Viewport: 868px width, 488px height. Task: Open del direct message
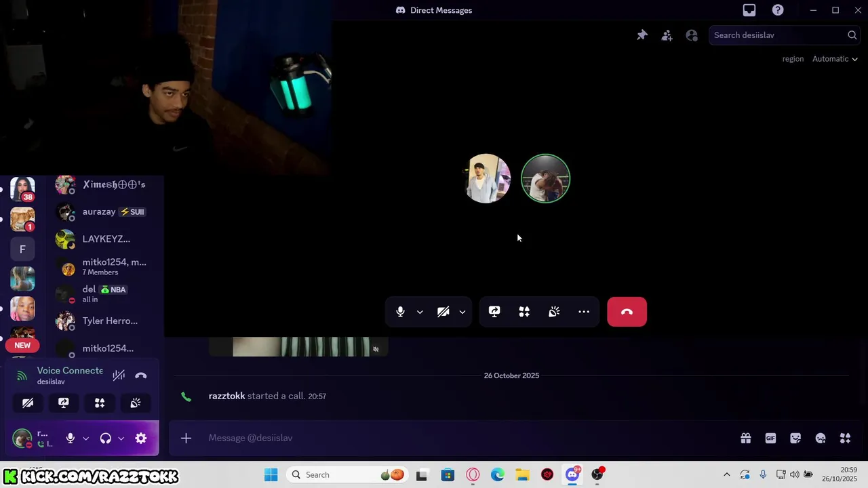pos(106,293)
